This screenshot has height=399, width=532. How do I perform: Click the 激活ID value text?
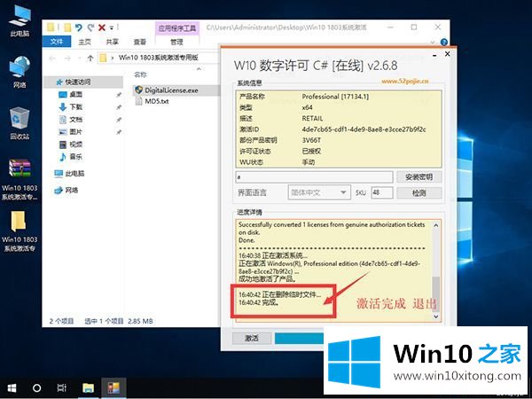coord(364,129)
